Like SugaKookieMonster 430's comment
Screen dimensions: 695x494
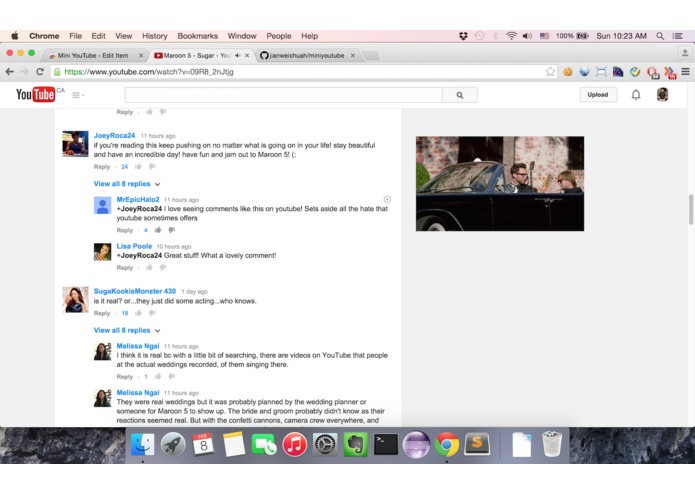click(138, 313)
